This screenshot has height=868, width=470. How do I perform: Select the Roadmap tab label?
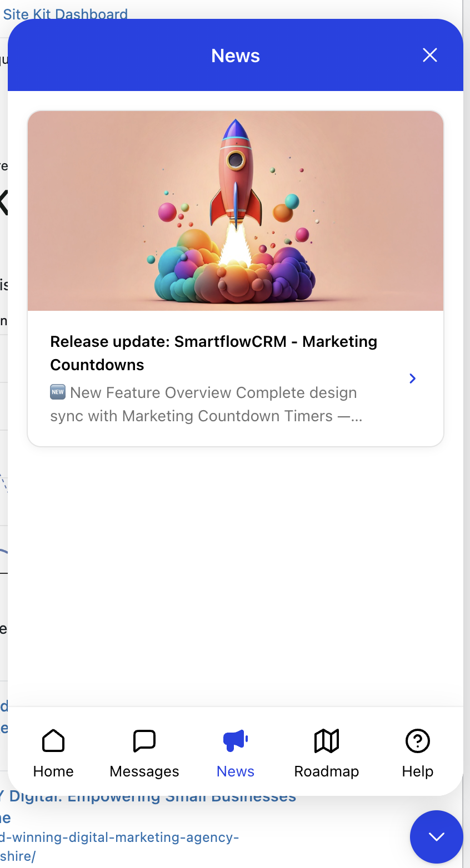pyautogui.click(x=327, y=771)
